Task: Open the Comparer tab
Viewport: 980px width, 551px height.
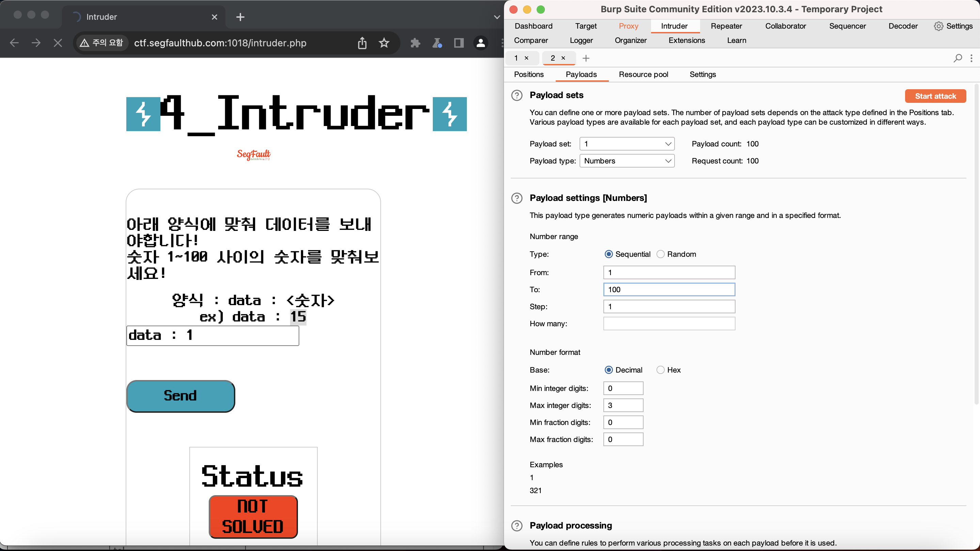Action: tap(531, 40)
